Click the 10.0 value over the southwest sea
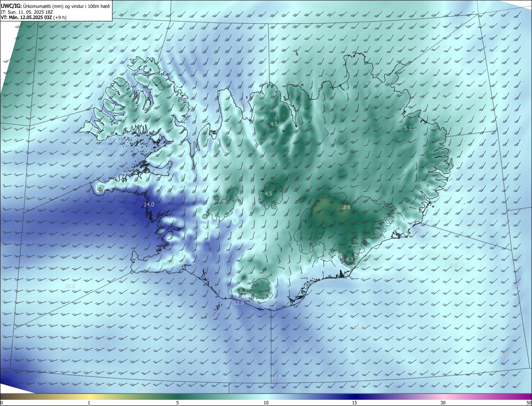The image size is (532, 406). click(70, 286)
